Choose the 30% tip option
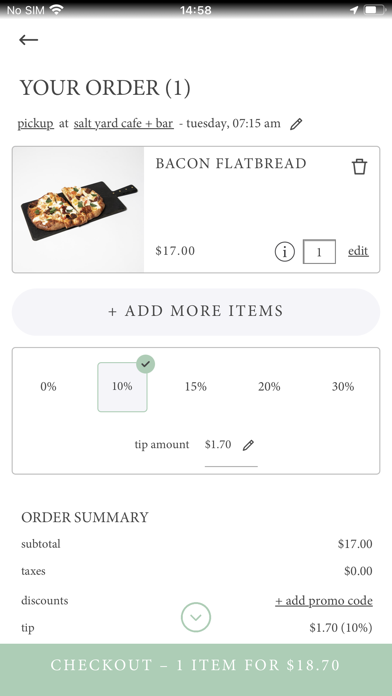 343,387
